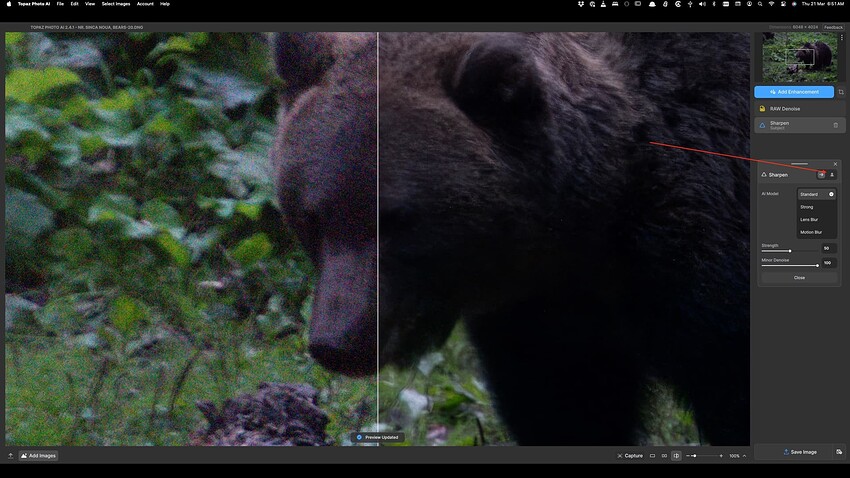Select the Sharpen Subject enhancement row
Viewport: 850px width, 478px height.
[800, 125]
